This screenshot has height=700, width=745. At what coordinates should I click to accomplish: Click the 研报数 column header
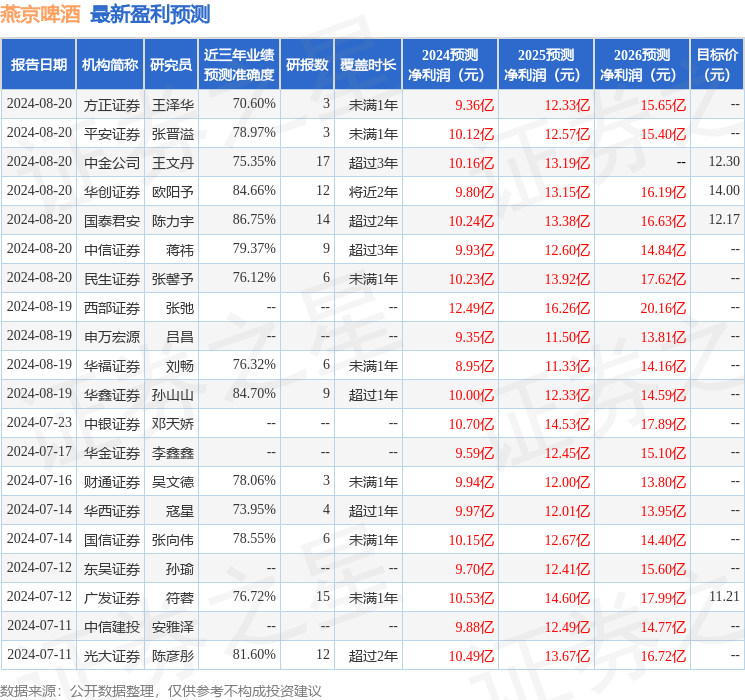[307, 65]
